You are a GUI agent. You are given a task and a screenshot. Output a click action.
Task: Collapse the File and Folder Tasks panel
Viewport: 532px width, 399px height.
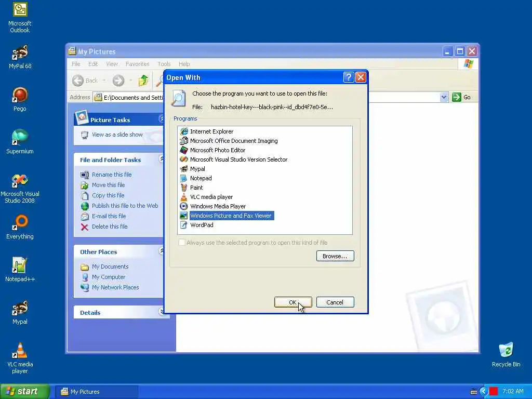coord(162,159)
